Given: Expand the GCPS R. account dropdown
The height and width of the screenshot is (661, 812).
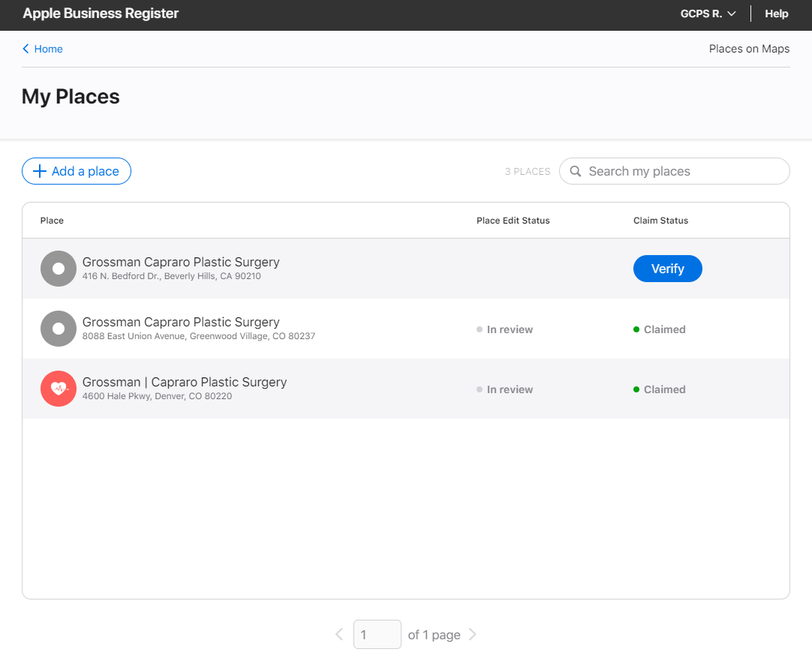Looking at the screenshot, I should pos(708,14).
